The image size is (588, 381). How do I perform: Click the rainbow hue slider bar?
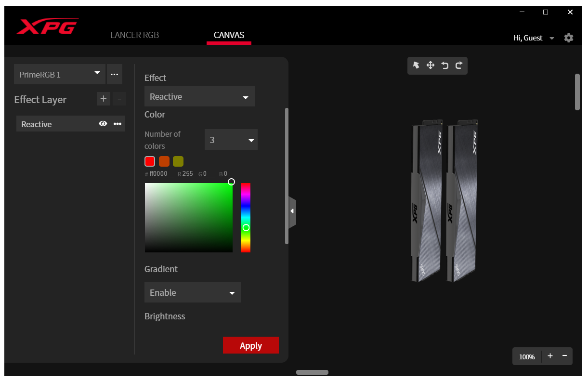tap(246, 217)
